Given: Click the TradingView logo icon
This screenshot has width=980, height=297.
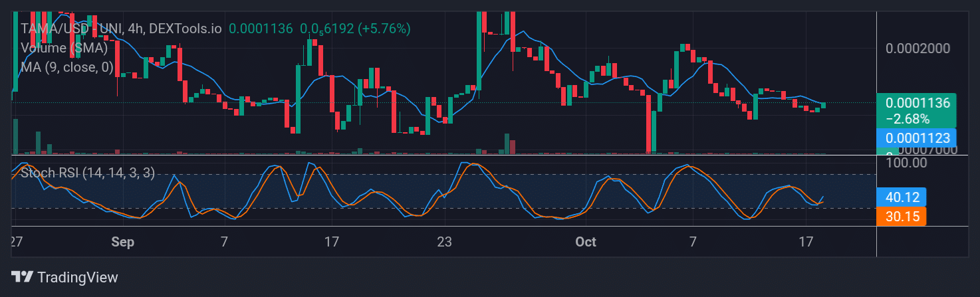Looking at the screenshot, I should 22,277.
